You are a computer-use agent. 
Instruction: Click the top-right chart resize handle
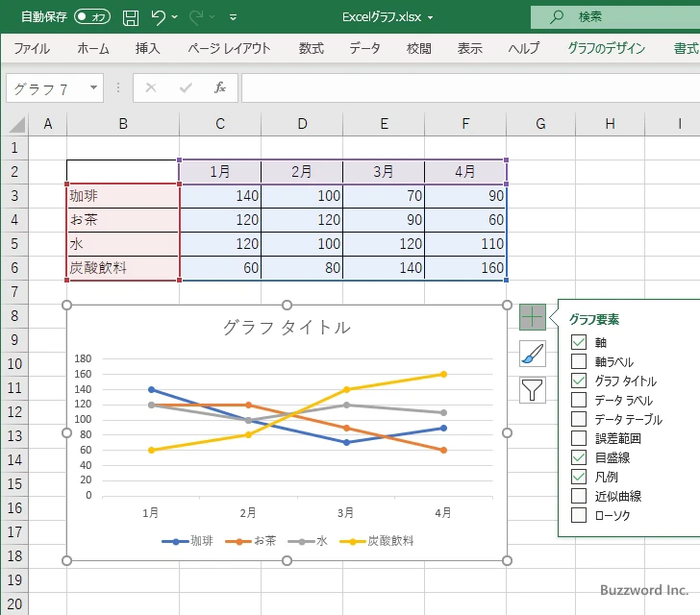(507, 306)
